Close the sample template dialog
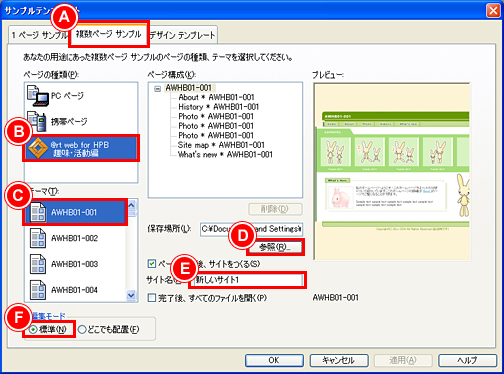This screenshot has height=374, width=504. [x=493, y=11]
